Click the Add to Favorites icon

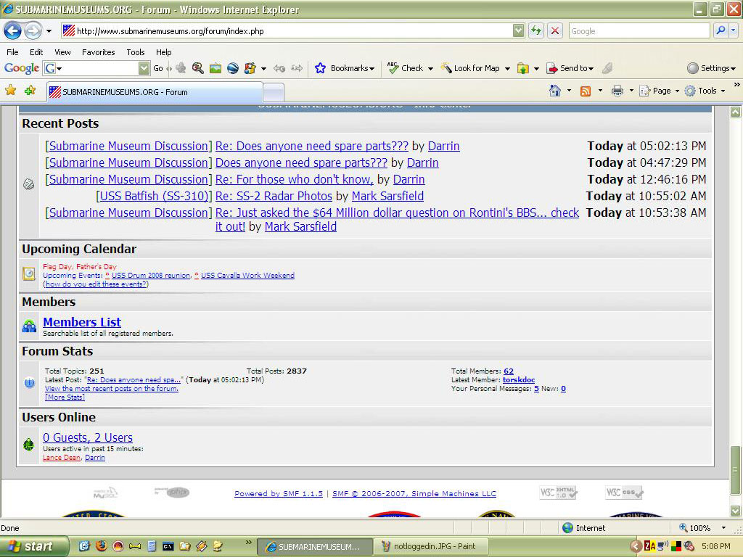[x=30, y=91]
